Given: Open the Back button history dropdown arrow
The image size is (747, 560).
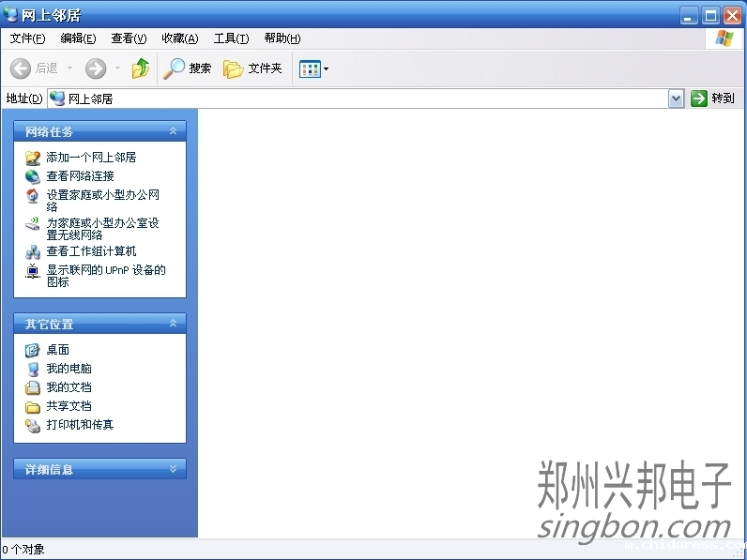Looking at the screenshot, I should pos(69,68).
